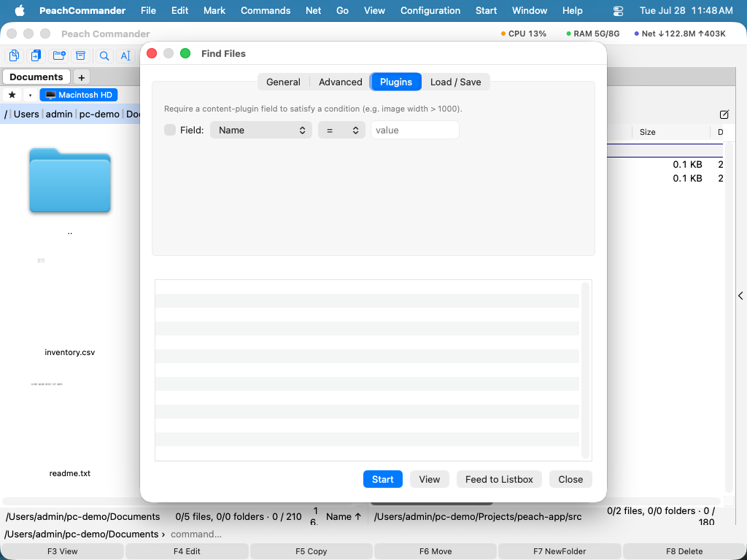The width and height of the screenshot is (747, 560).
Task: Open the File menu
Action: (x=148, y=10)
